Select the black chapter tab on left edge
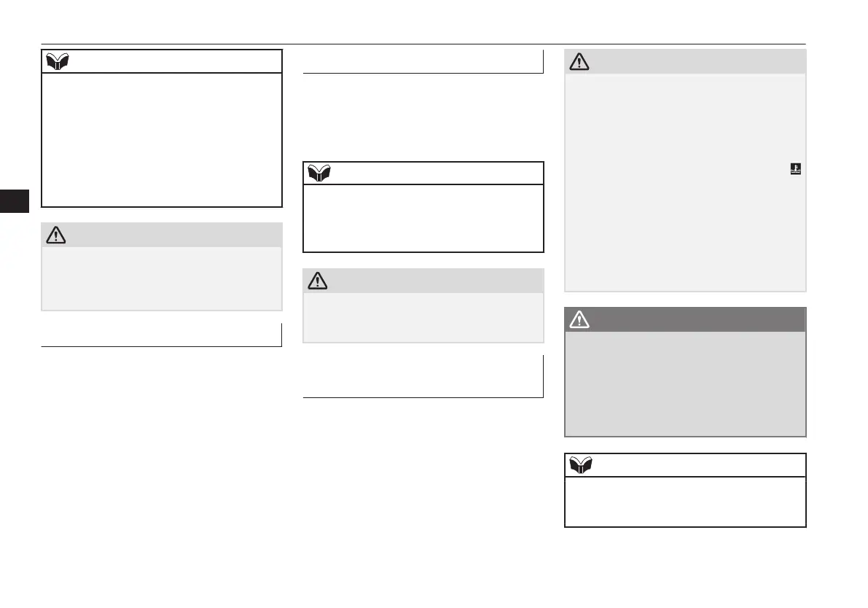This screenshot has width=868, height=608. point(15,201)
